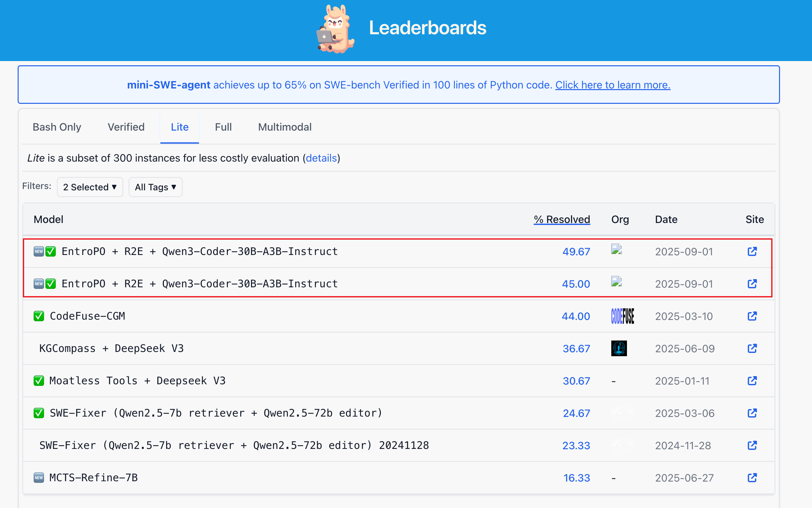Click the green checkmark beside Moatless Tools
This screenshot has height=508, width=812.
click(x=39, y=380)
